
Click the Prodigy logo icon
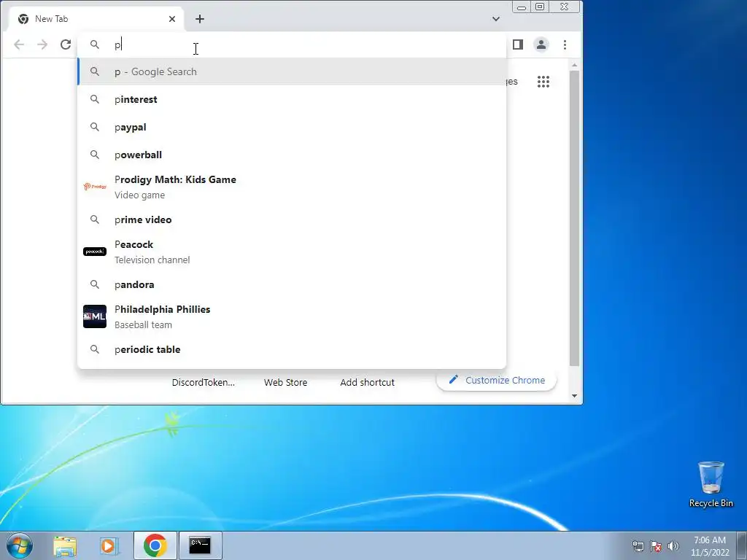coord(95,187)
